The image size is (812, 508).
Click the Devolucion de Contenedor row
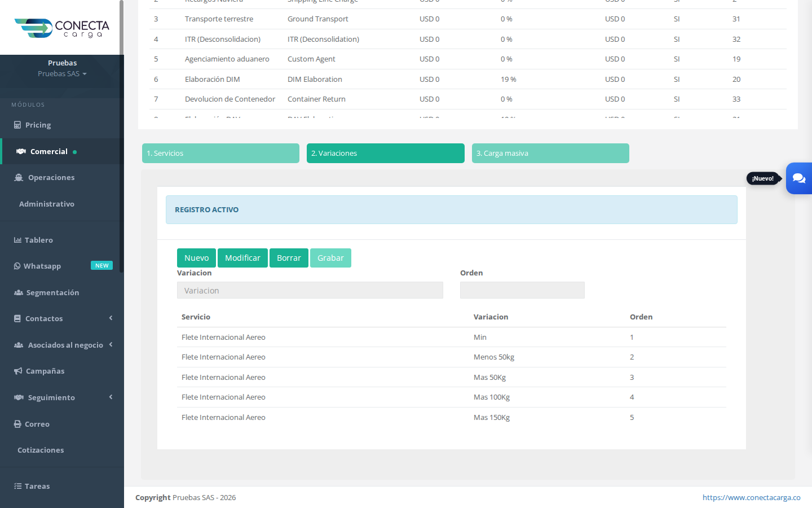[x=468, y=99]
